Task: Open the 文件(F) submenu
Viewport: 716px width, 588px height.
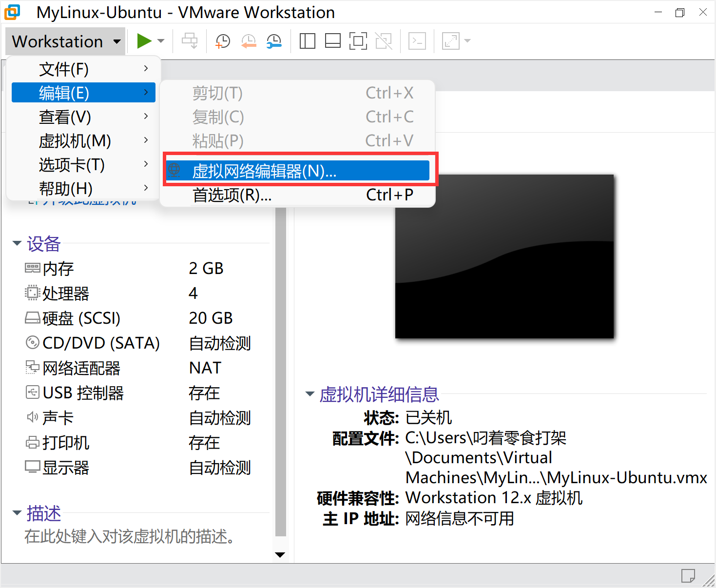Action: (x=83, y=69)
